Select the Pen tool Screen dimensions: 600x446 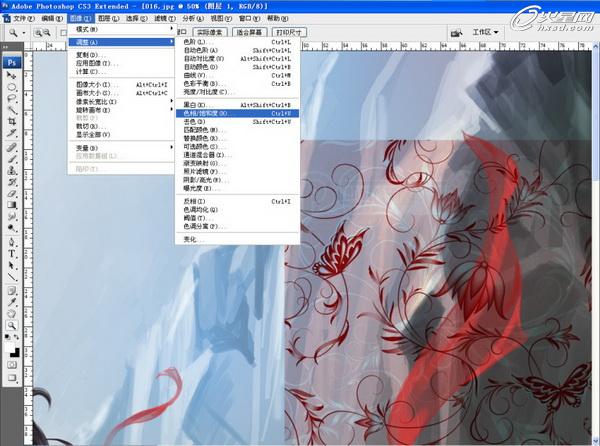point(11,242)
